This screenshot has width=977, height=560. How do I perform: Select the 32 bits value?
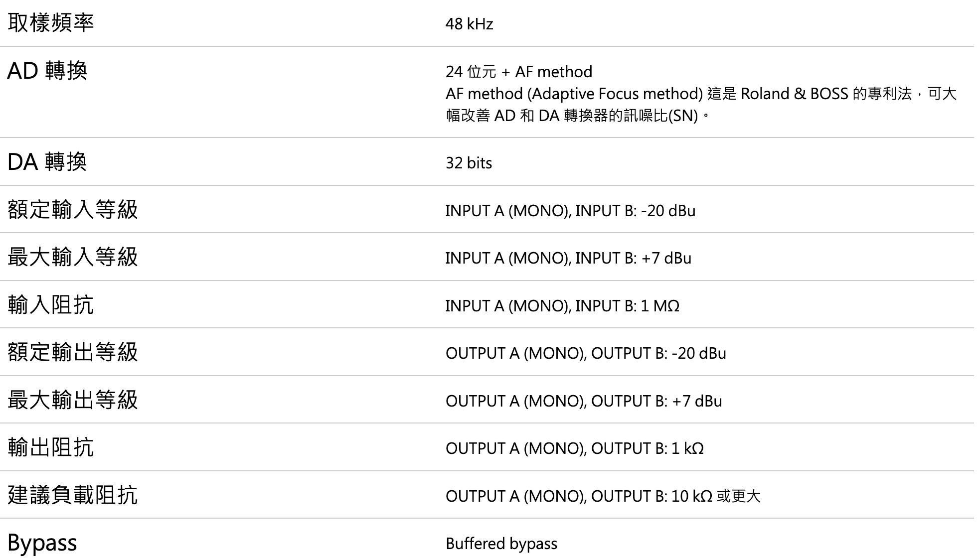coord(469,163)
